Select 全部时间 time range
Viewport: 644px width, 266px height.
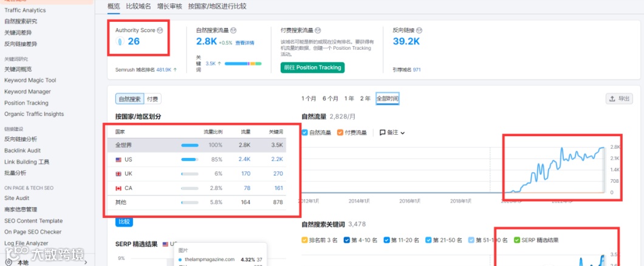(388, 98)
